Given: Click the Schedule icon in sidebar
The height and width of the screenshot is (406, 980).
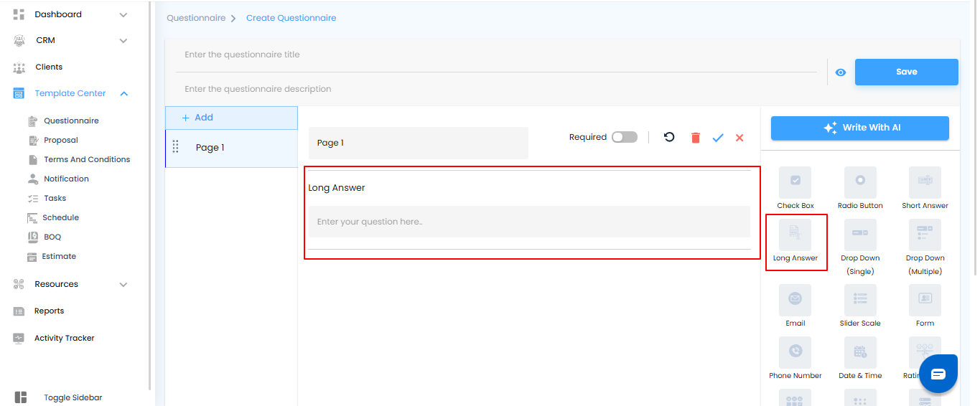Looking at the screenshot, I should pos(32,218).
